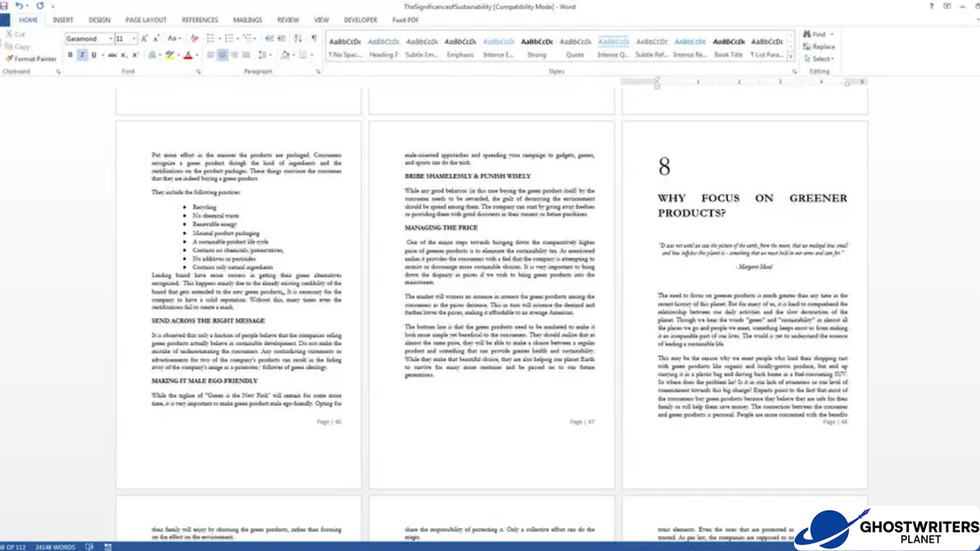Click the Show/Hide paragraph marks pilcrow

(x=314, y=39)
